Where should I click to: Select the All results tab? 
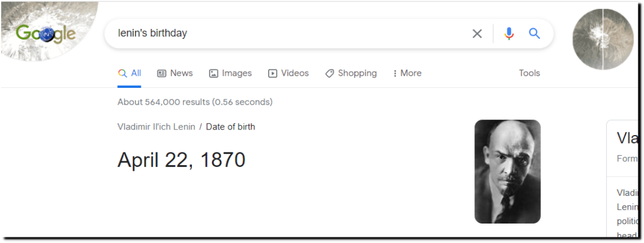tap(130, 73)
